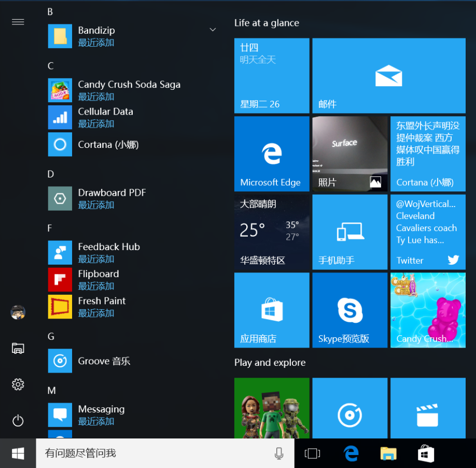Click the microphone icon in search box
This screenshot has width=476, height=468.
pyautogui.click(x=278, y=453)
